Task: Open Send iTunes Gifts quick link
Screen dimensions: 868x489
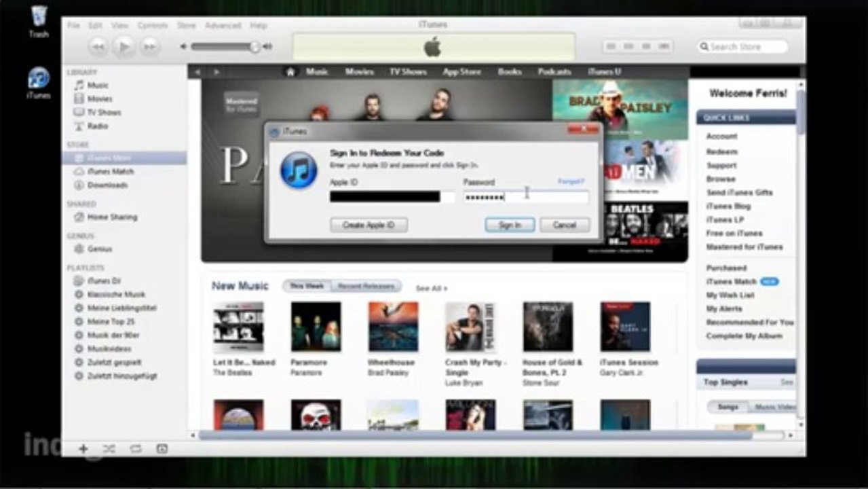Action: click(739, 192)
